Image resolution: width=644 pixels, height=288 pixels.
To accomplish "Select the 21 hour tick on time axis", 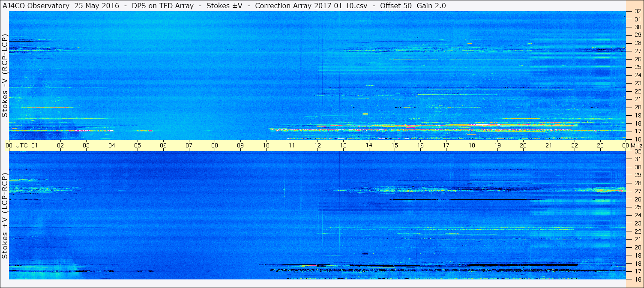I will [x=549, y=145].
